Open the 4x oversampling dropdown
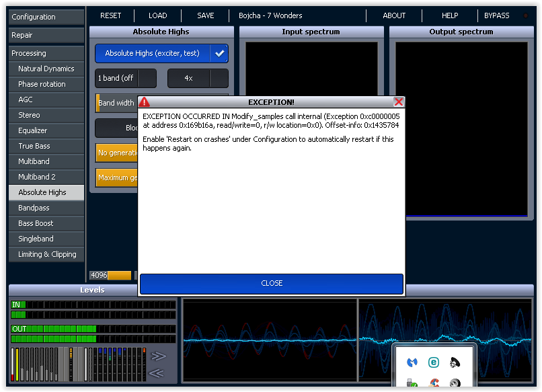Viewport: 542px width, 392px height. coord(198,78)
